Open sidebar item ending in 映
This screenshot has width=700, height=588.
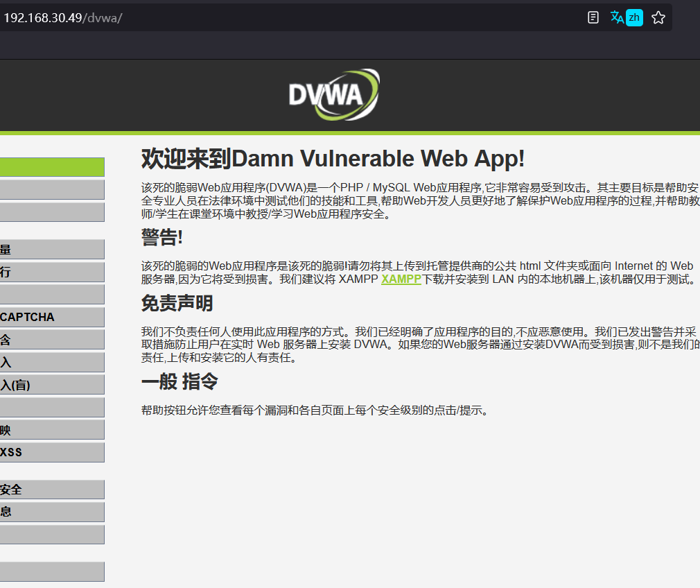(x=52, y=430)
